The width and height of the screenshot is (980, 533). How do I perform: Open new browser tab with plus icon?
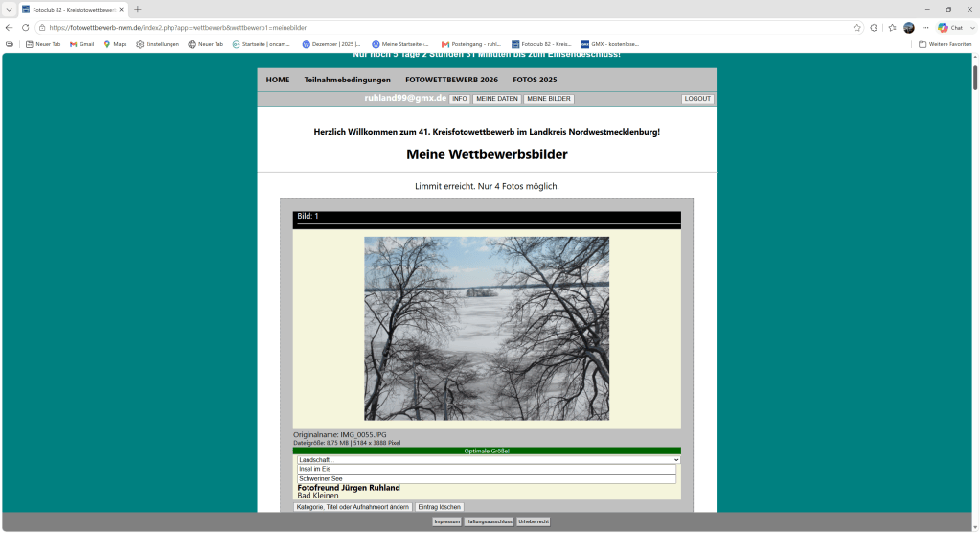pyautogui.click(x=138, y=10)
